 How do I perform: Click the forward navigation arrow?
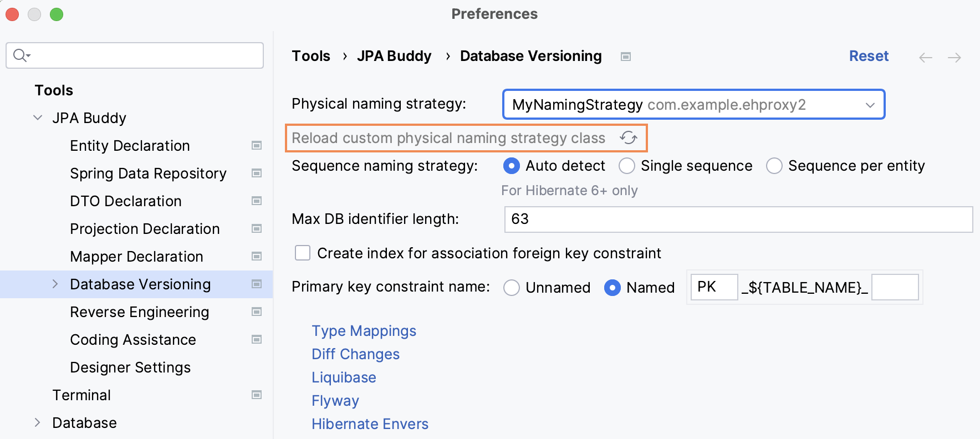(954, 57)
